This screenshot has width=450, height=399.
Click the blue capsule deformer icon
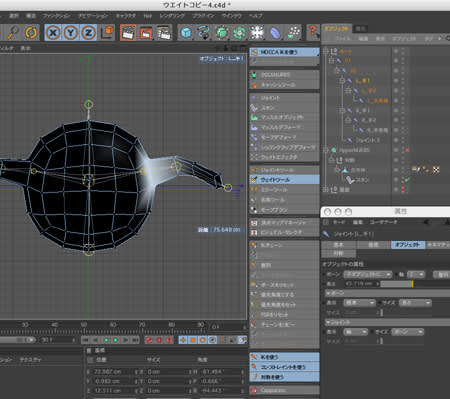[275, 33]
